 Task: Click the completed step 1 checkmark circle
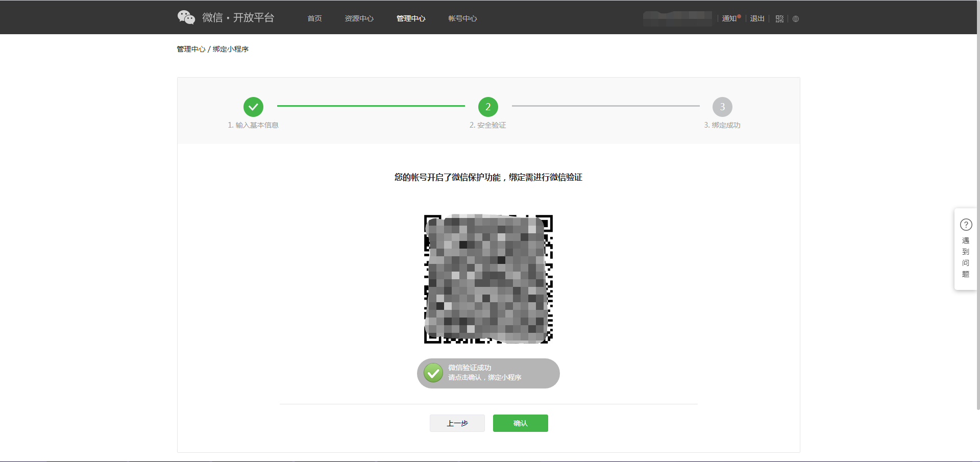tap(253, 107)
